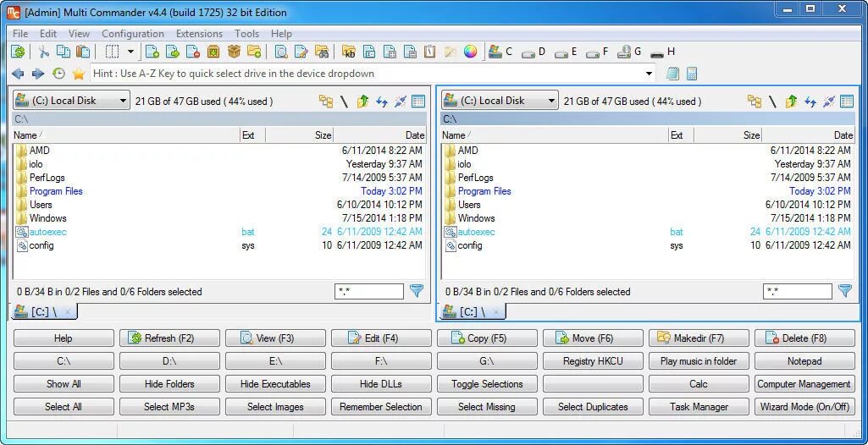Click the delete file icon with red badge

192,52
